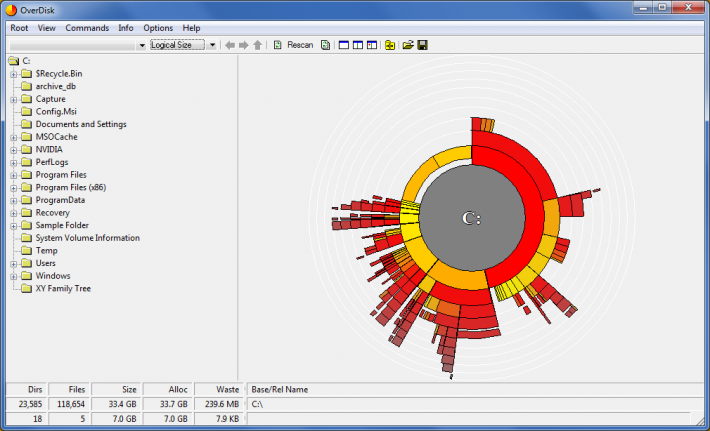Click the Forward arrow toolbar icon
The image size is (710, 431).
(244, 45)
